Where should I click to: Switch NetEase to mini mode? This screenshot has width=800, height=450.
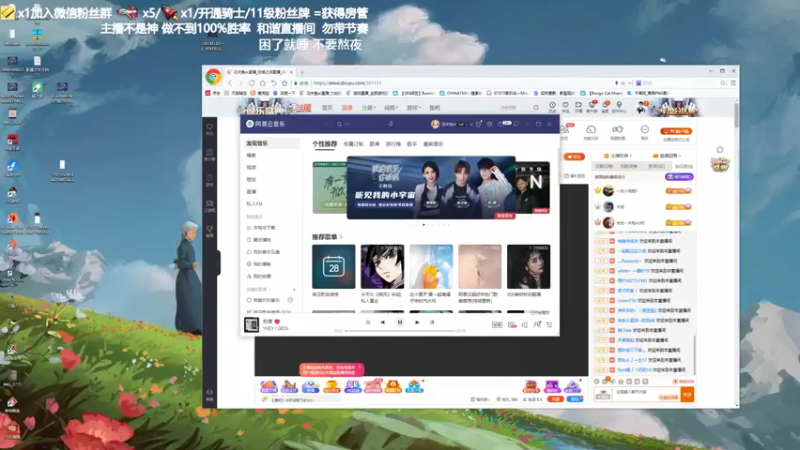pos(516,124)
